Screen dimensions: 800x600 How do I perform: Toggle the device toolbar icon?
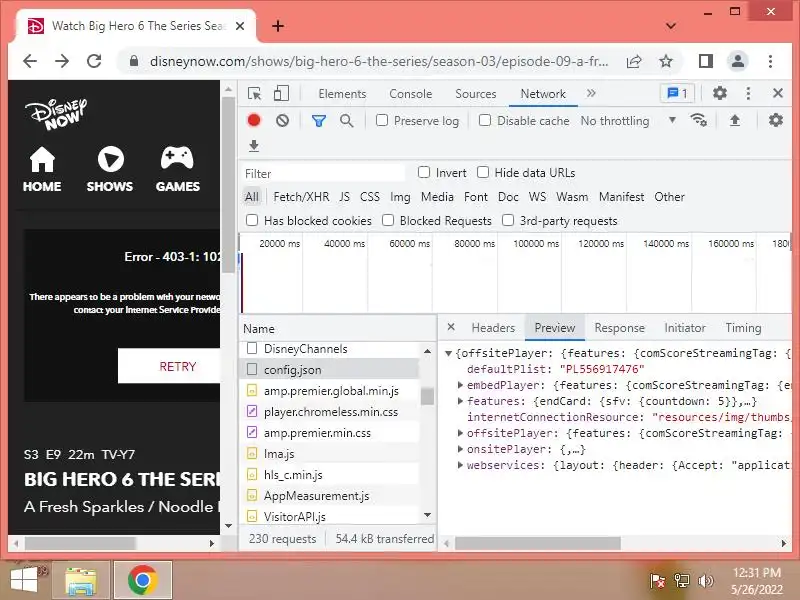(x=281, y=93)
